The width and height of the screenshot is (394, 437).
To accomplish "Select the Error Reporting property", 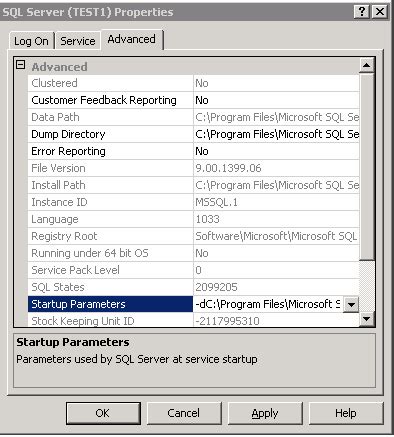I will [x=110, y=151].
